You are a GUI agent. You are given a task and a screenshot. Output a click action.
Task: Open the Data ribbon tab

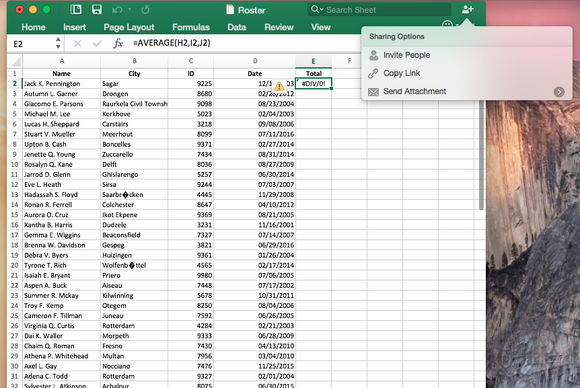[x=237, y=27]
